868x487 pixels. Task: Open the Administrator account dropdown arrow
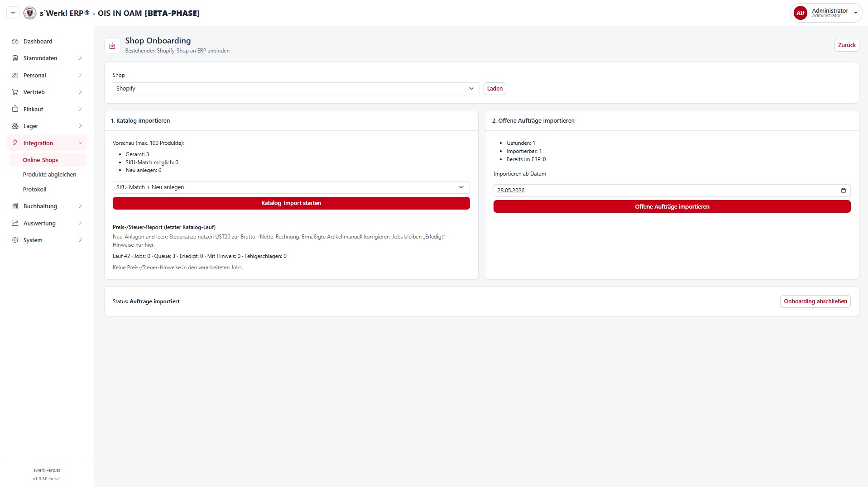[855, 13]
